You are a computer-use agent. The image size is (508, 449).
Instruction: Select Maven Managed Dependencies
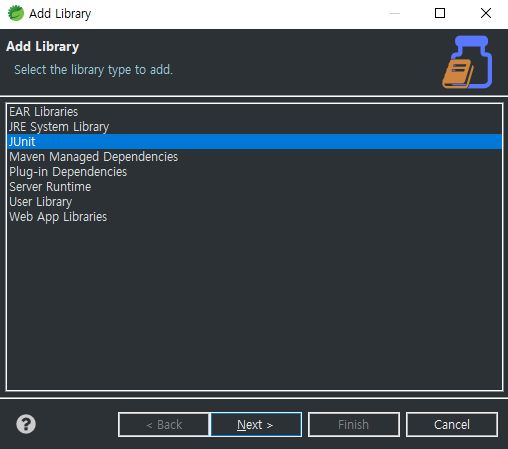(254, 157)
